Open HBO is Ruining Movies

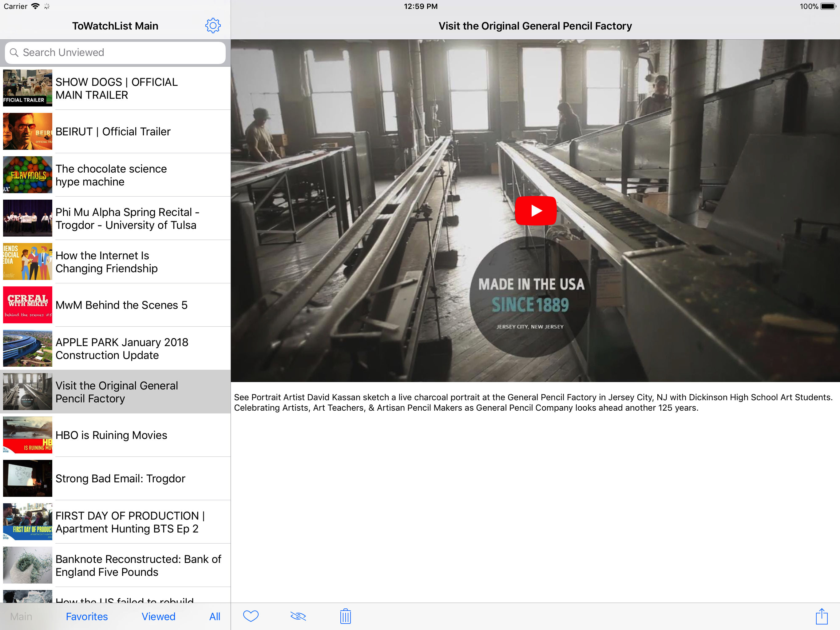115,435
